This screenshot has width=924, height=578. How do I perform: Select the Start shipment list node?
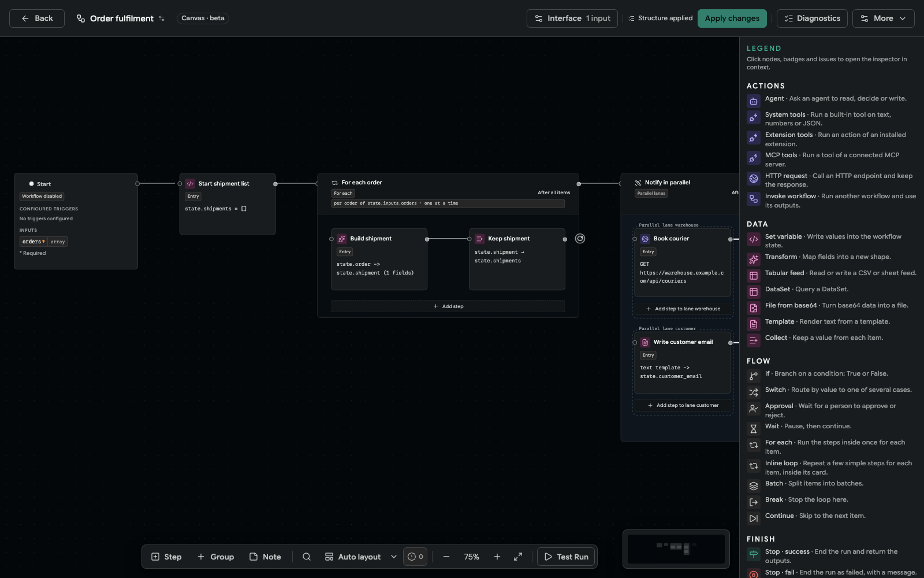click(x=228, y=204)
